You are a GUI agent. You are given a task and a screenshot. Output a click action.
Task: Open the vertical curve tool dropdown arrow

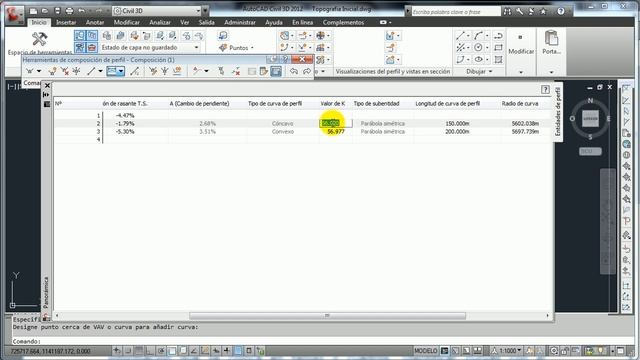[x=121, y=71]
